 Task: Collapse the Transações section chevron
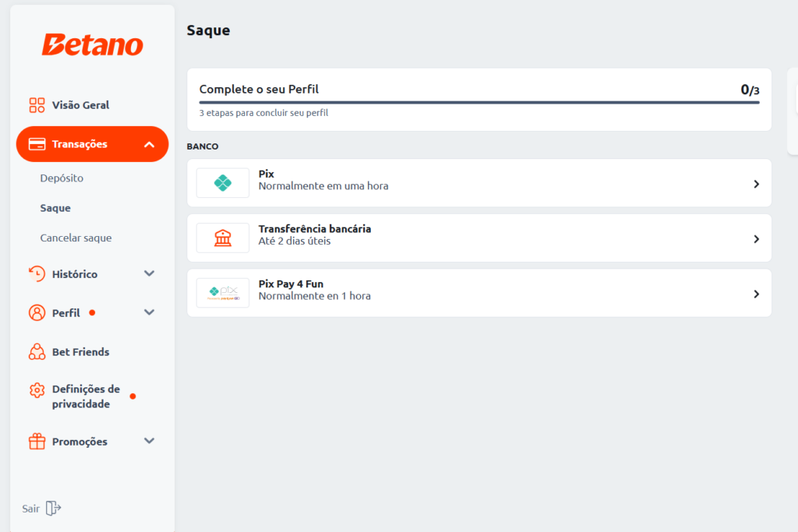click(x=149, y=144)
